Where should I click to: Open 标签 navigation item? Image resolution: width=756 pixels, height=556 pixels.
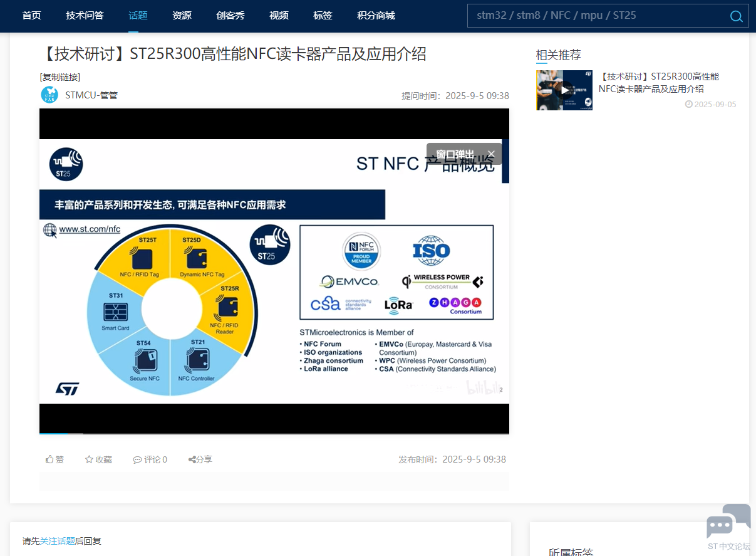point(323,16)
